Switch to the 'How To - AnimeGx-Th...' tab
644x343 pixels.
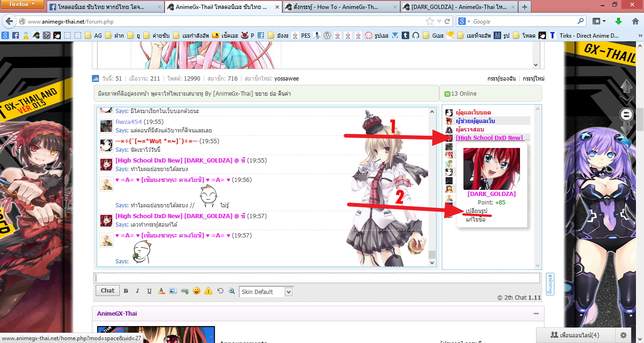pos(341,7)
